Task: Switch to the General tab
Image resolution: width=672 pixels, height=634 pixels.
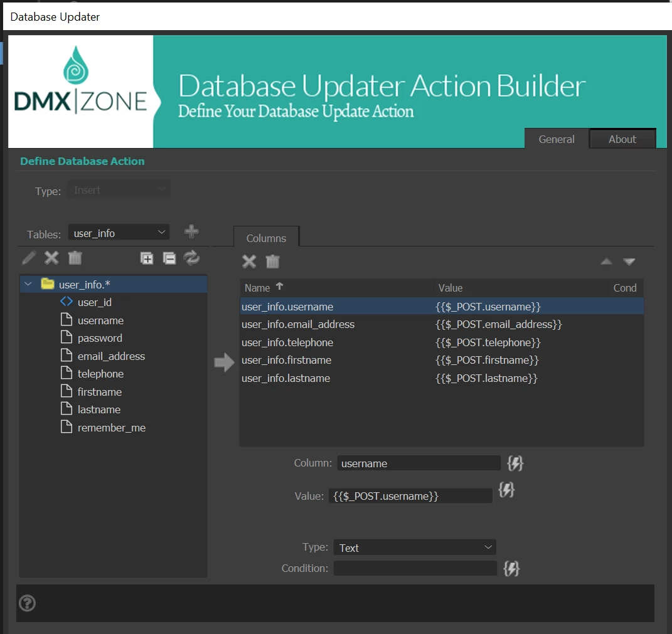Action: pos(557,139)
